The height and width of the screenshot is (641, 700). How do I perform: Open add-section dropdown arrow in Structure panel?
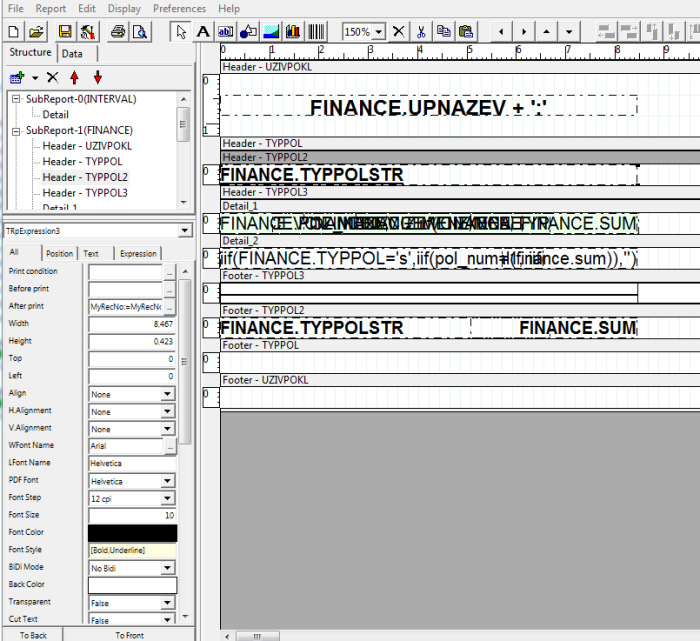35,78
